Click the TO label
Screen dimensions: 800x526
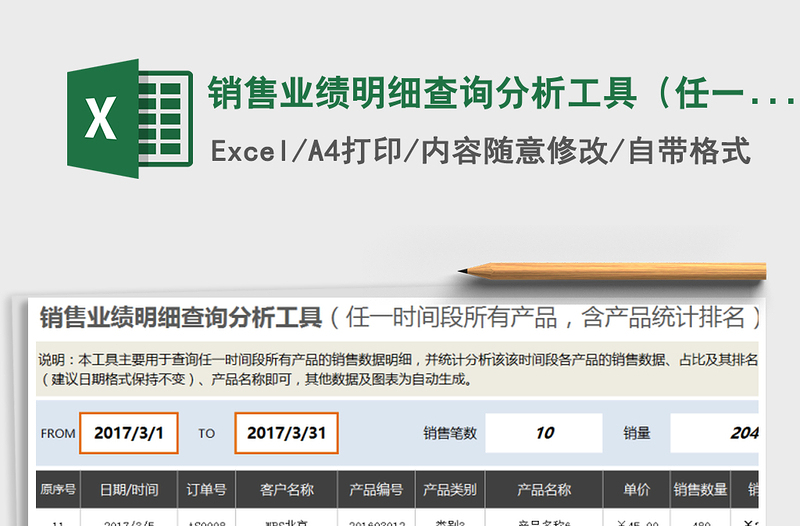coord(206,434)
